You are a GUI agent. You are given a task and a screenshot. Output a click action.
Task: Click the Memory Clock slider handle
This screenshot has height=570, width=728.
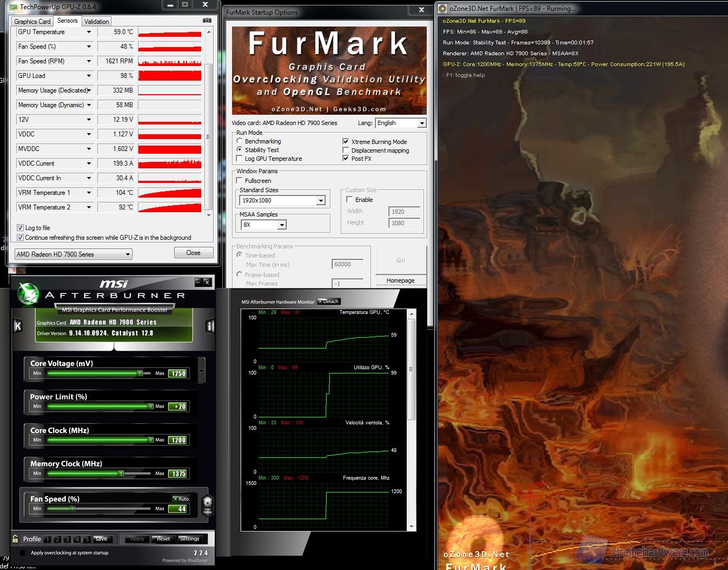click(x=121, y=474)
